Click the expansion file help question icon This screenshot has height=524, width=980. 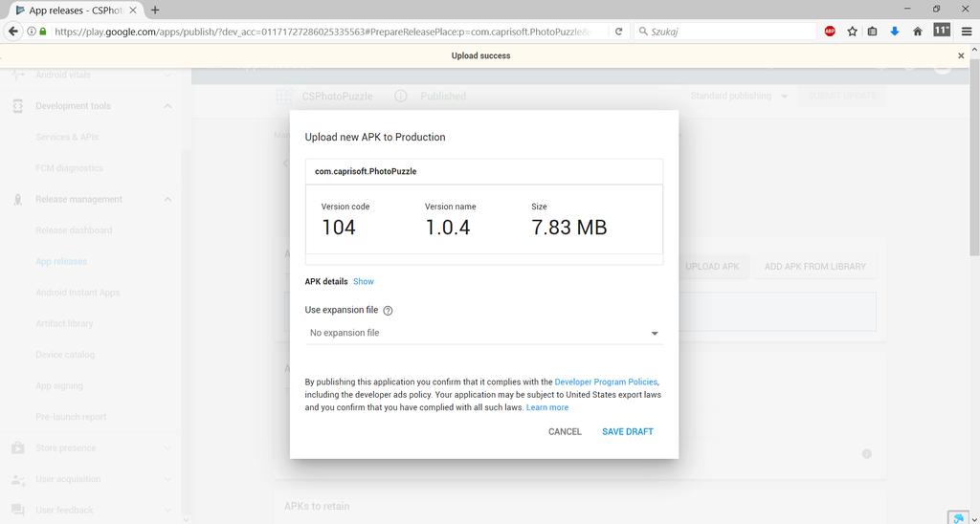tap(388, 311)
